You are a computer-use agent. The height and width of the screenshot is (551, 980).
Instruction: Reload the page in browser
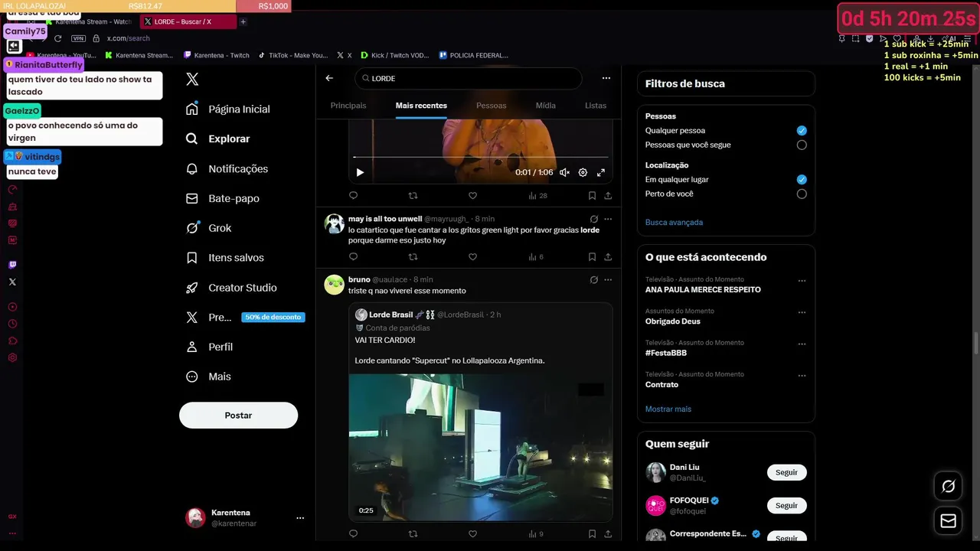(x=57, y=38)
